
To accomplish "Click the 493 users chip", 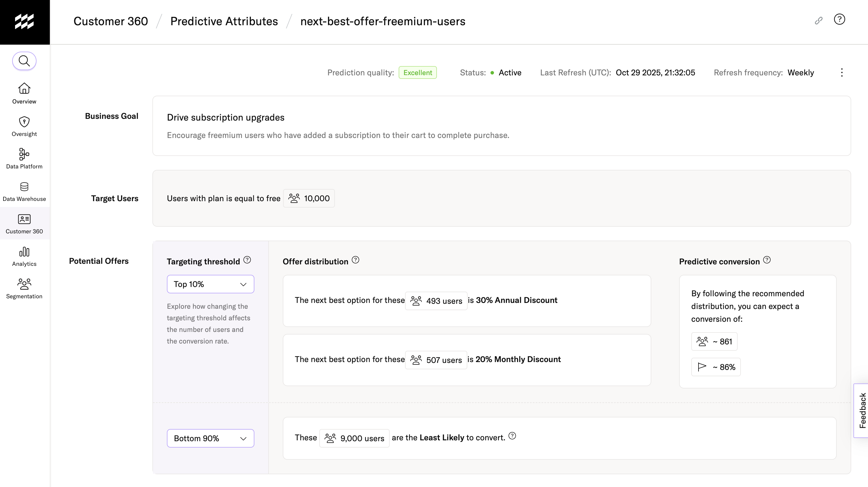I will click(436, 301).
